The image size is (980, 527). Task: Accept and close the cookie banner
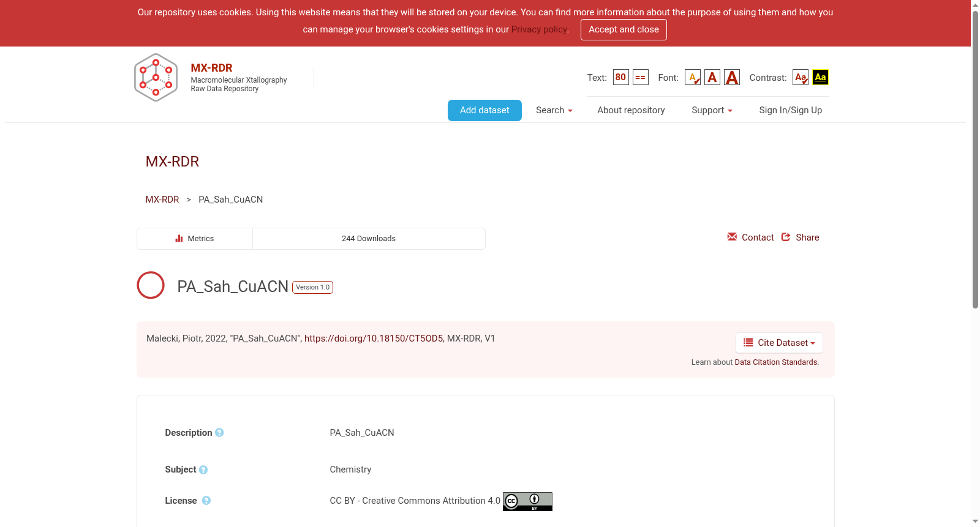[624, 29]
